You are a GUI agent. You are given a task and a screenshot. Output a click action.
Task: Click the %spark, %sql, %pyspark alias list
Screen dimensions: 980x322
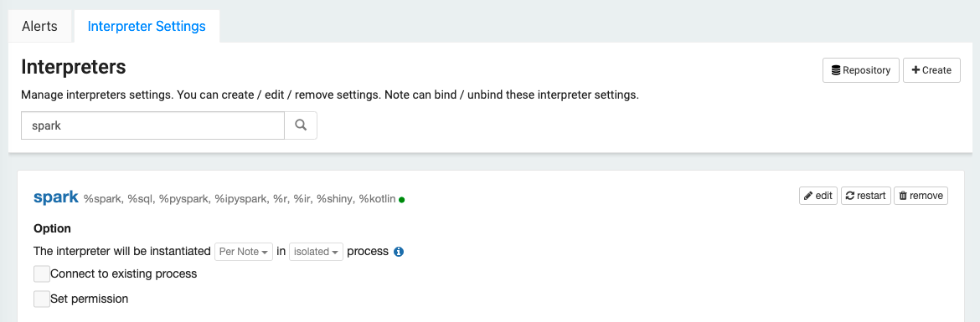pyautogui.click(x=240, y=198)
